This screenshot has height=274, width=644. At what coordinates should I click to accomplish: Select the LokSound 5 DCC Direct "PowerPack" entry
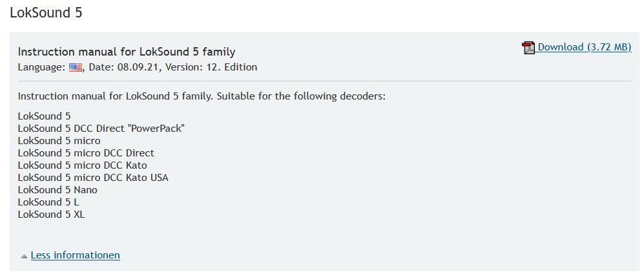[101, 129]
